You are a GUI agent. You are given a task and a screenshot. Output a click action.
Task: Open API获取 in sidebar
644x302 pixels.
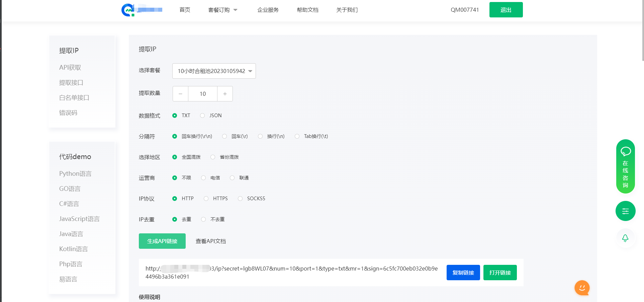(x=70, y=68)
